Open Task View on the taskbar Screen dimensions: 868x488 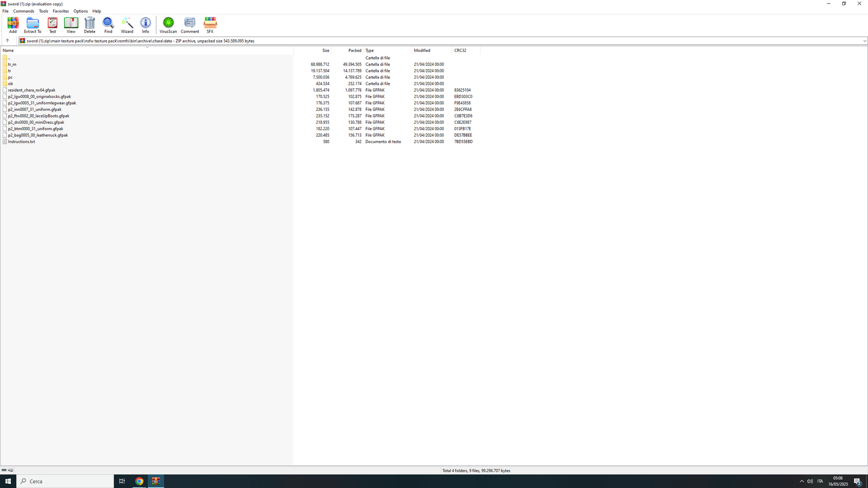pos(122,481)
